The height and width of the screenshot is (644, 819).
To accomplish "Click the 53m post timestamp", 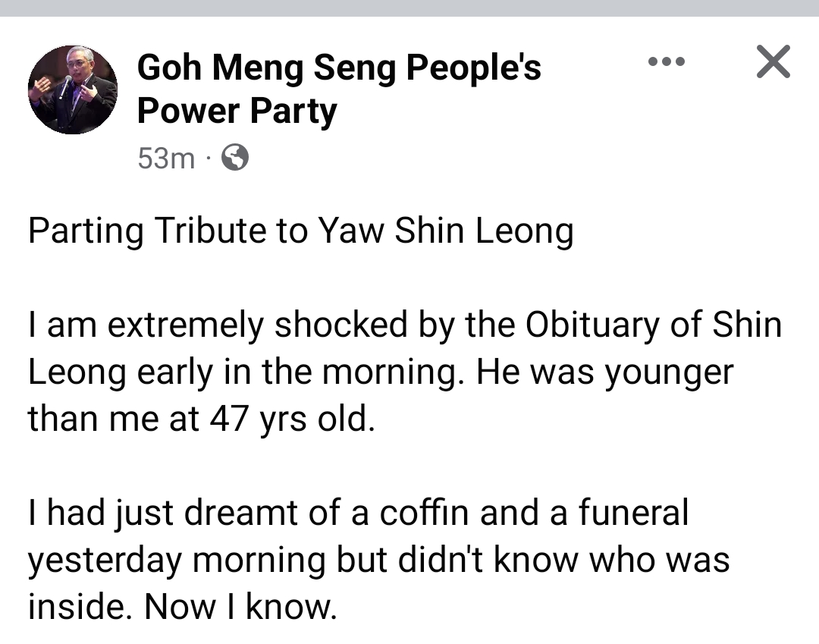I will 166,158.
